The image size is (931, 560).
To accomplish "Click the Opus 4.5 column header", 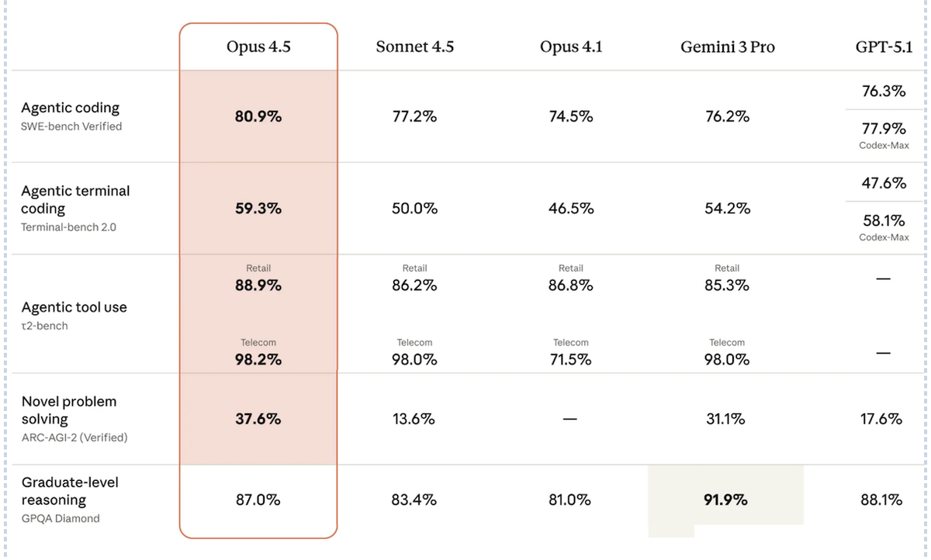I will tap(258, 47).
